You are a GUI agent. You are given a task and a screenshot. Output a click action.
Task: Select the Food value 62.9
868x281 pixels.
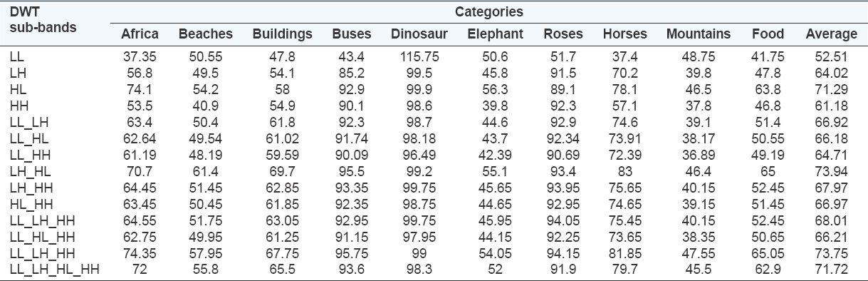coord(768,270)
